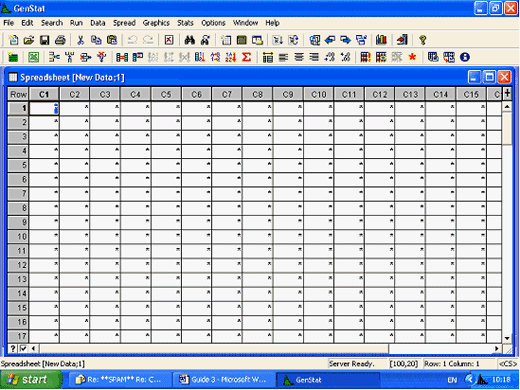Save using the floppy disk icon

click(x=44, y=40)
